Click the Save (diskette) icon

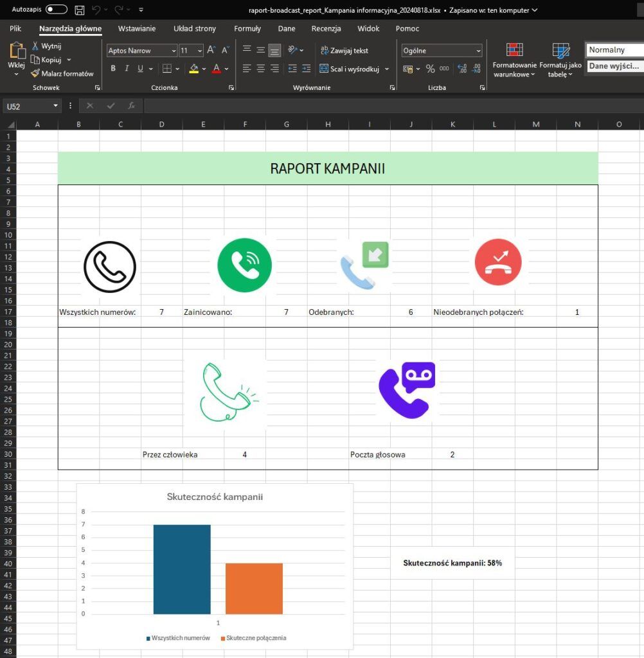(x=80, y=10)
